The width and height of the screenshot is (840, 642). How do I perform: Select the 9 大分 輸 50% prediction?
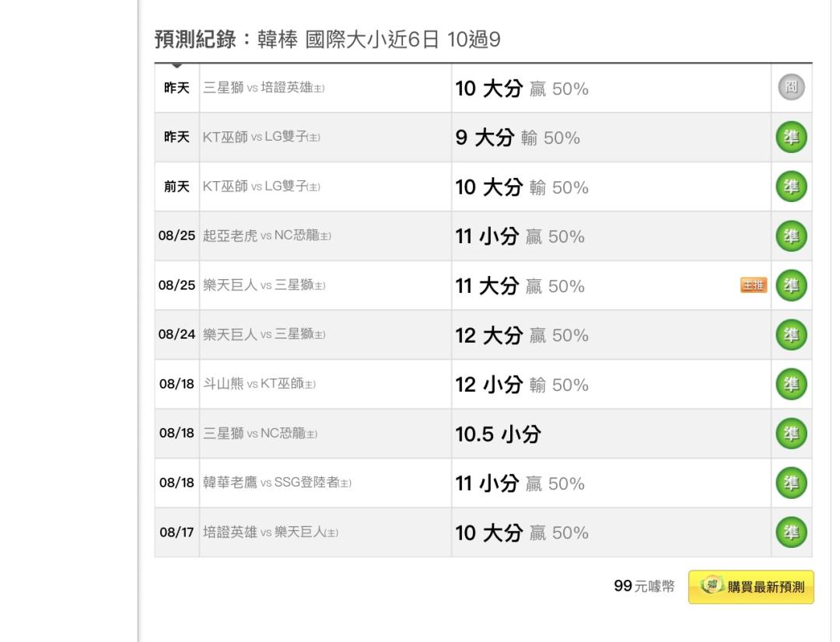click(x=517, y=138)
